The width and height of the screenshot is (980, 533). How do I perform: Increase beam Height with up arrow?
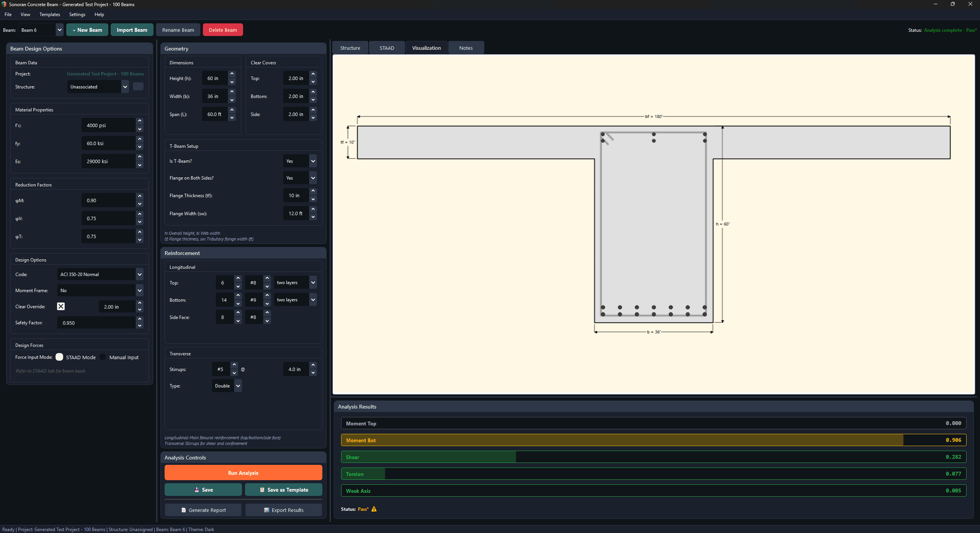point(232,74)
